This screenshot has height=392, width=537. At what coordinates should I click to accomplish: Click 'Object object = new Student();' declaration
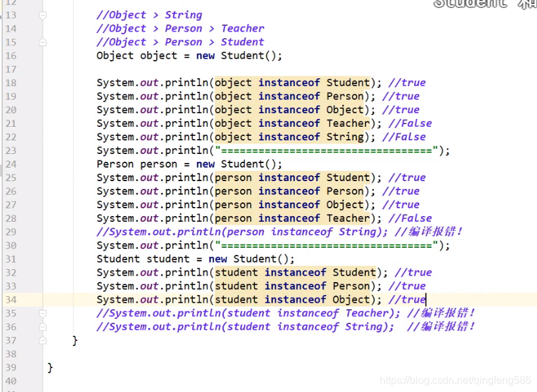tap(189, 56)
